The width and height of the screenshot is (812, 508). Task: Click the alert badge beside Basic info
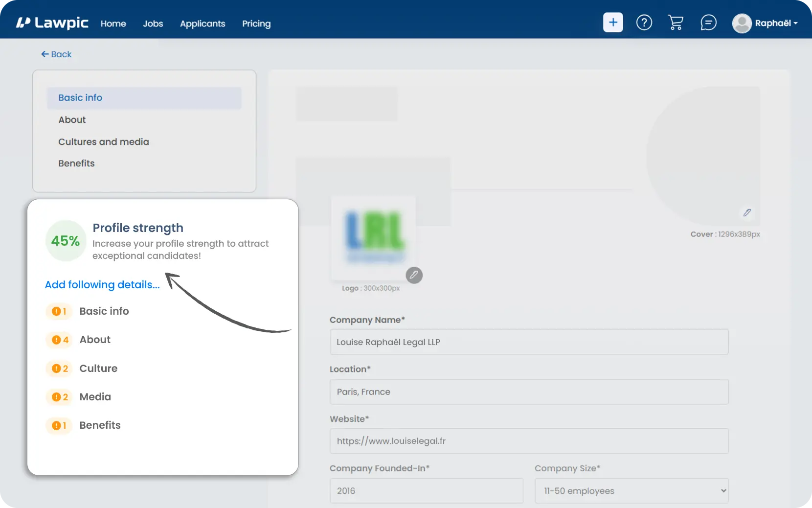click(x=59, y=311)
